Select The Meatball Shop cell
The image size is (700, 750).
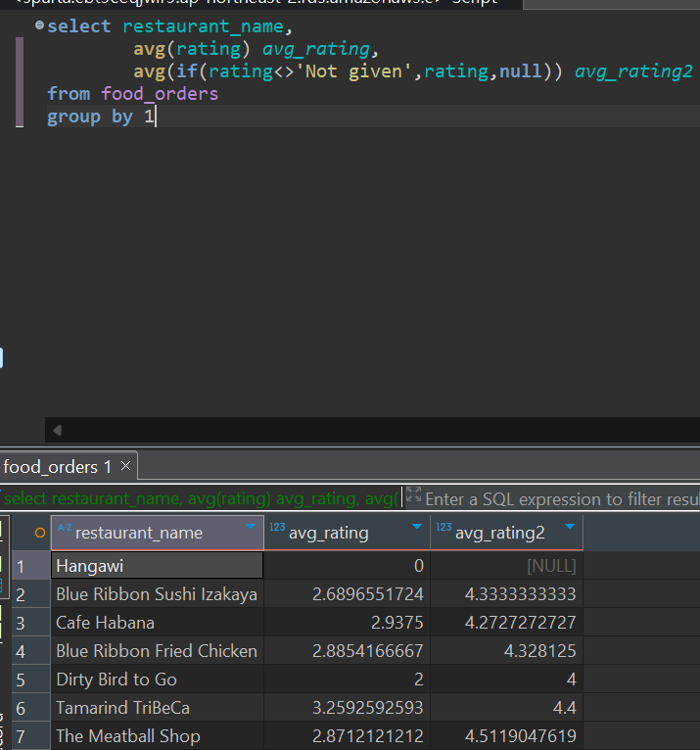point(158,736)
